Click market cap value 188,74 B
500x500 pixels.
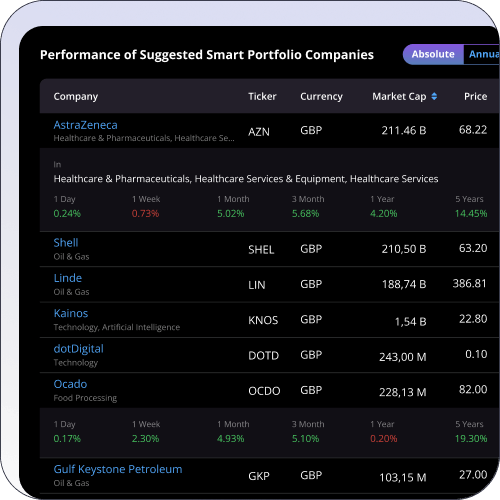(x=404, y=284)
